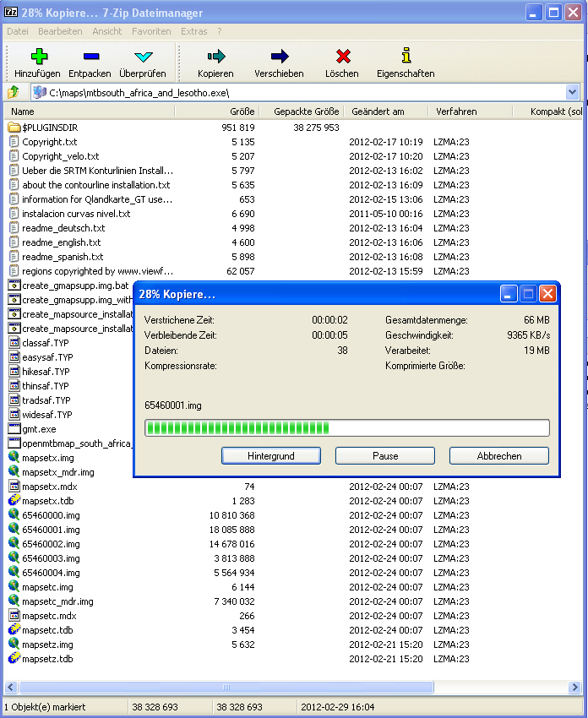Click the horizontal scrollbar thumb
The image size is (588, 718).
pyautogui.click(x=226, y=687)
